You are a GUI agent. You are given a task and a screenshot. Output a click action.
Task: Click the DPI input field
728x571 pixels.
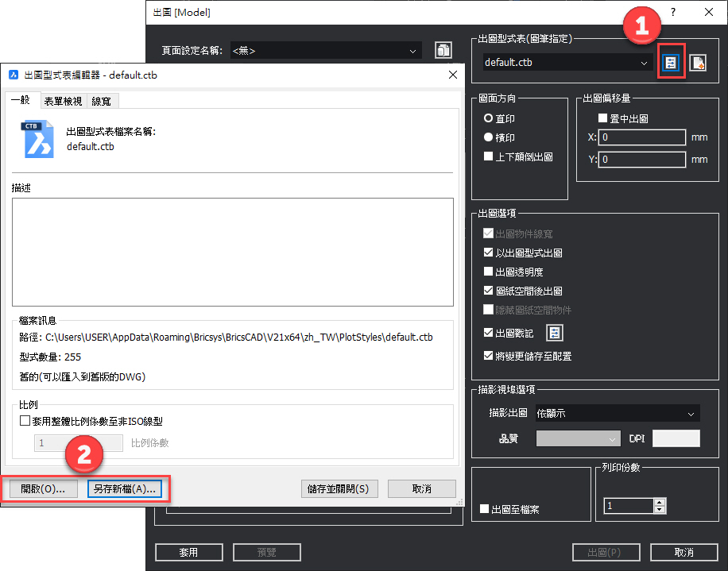pos(676,438)
